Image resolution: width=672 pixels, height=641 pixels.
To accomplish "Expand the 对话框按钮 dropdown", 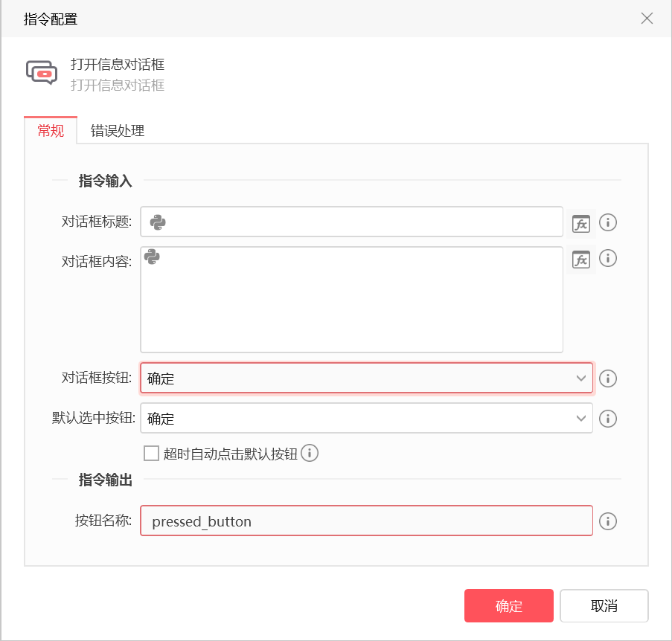I will (x=366, y=378).
